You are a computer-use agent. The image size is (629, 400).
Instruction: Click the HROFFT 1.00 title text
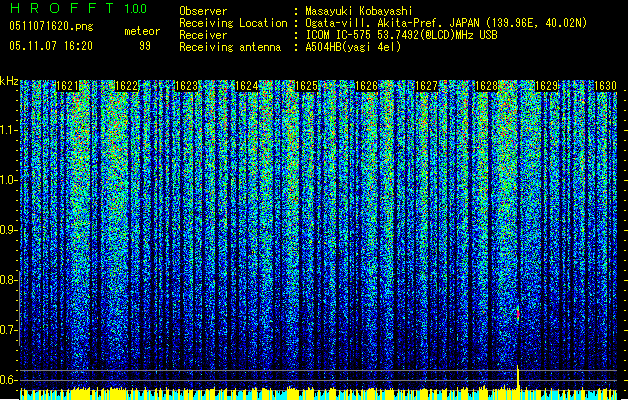point(78,8)
